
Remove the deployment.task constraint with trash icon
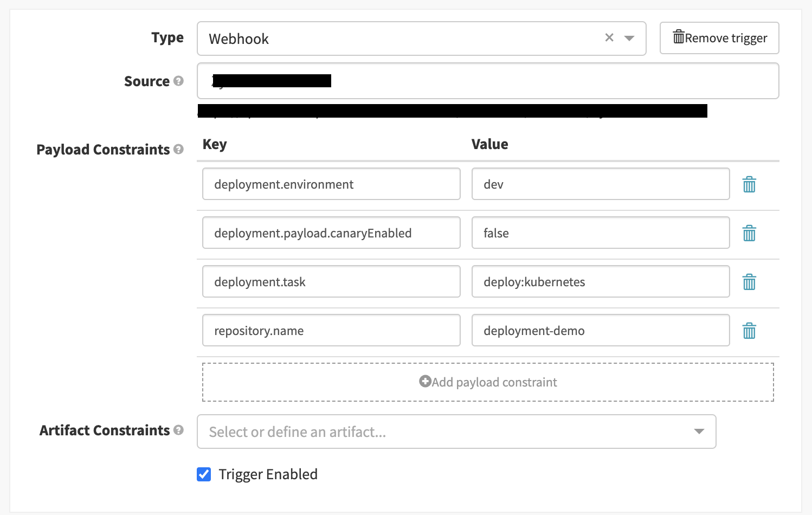[x=749, y=282]
